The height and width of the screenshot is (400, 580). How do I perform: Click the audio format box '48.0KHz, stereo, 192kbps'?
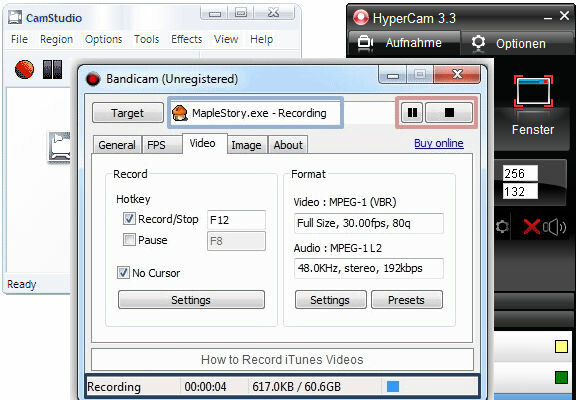tap(369, 268)
